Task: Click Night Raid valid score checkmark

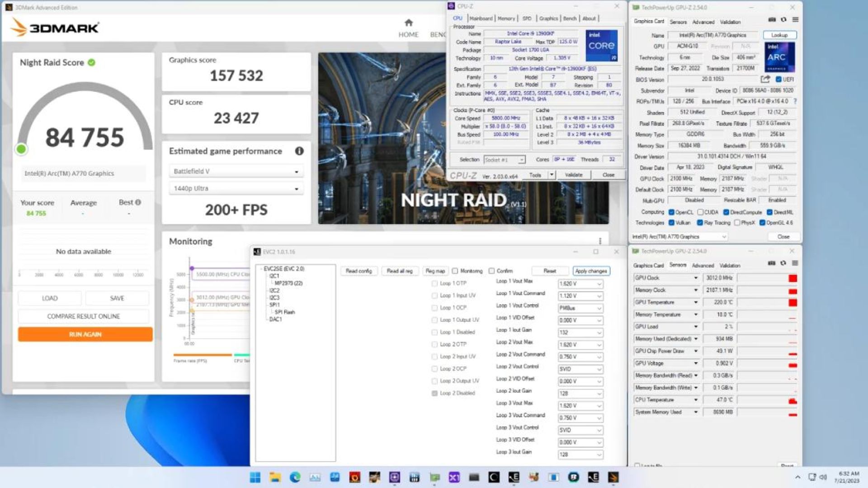Action: 91,62
